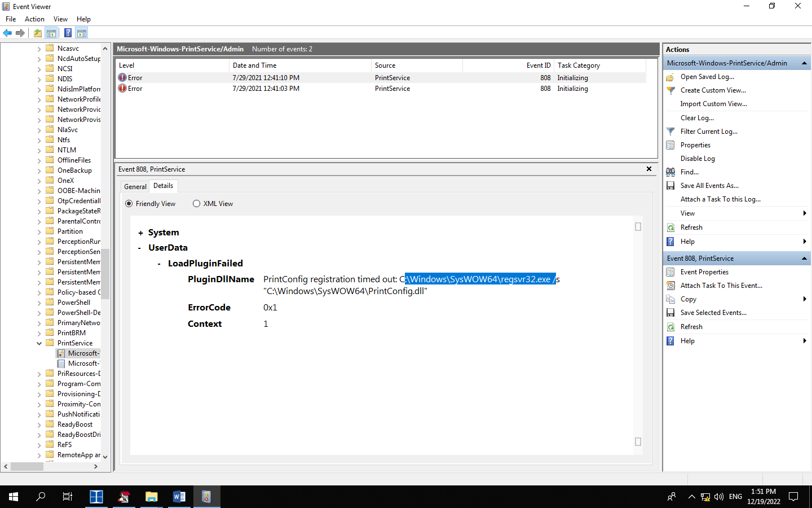Click the Save All Events floppy icon
This screenshot has height=508, width=812.
click(670, 186)
